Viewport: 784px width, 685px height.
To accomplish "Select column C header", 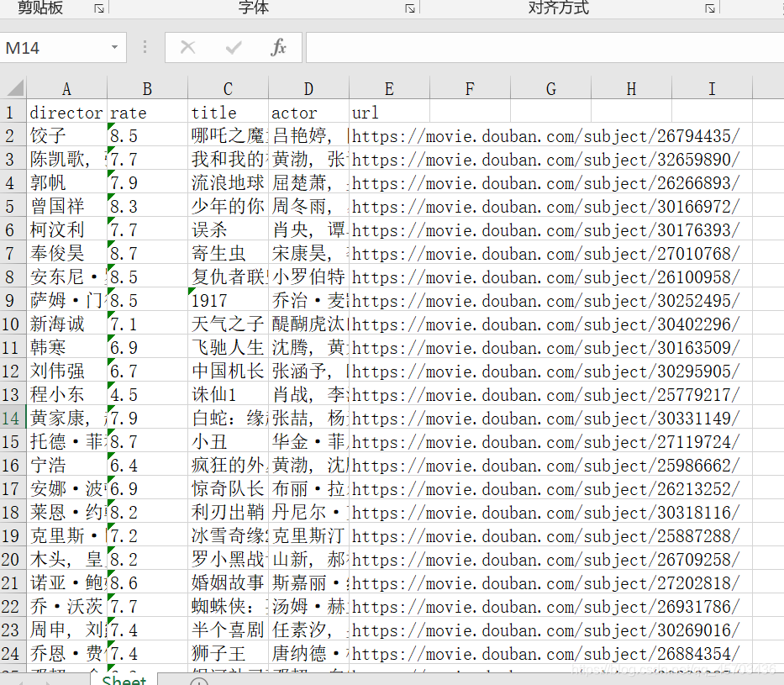I will (x=228, y=88).
